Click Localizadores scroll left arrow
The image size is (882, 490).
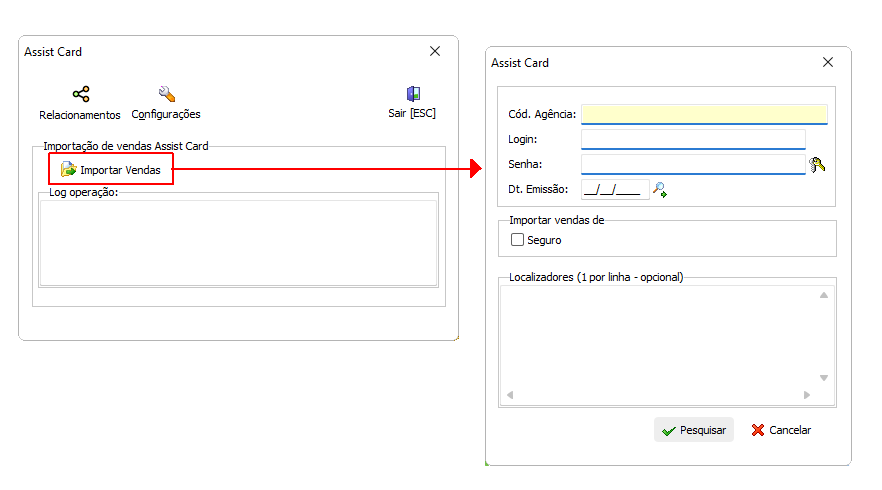coord(510,395)
